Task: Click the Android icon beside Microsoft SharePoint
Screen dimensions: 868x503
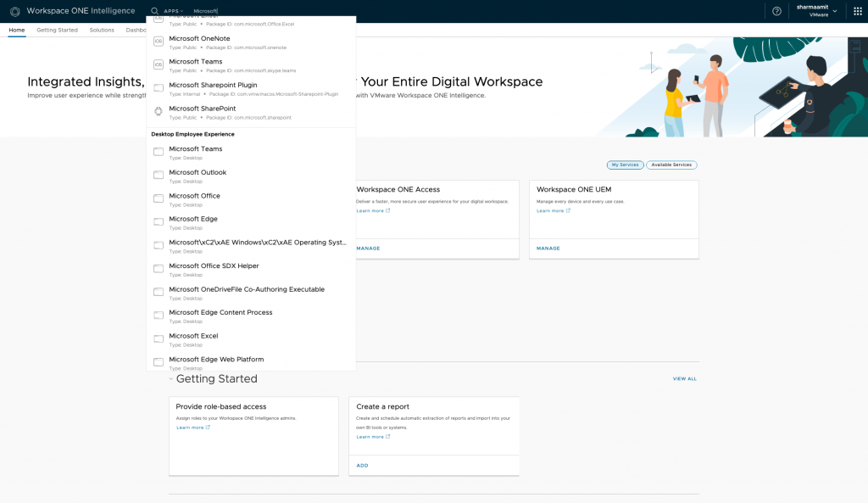Action: point(159,112)
